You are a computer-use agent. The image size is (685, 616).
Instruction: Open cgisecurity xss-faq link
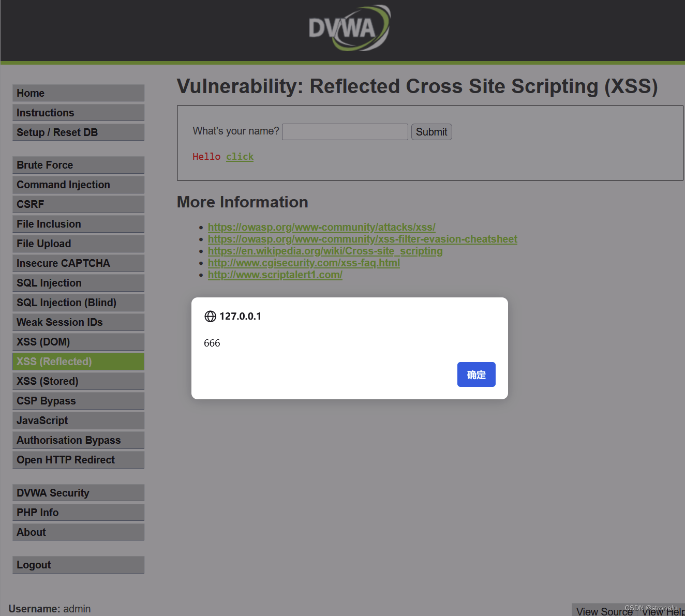coord(304,263)
